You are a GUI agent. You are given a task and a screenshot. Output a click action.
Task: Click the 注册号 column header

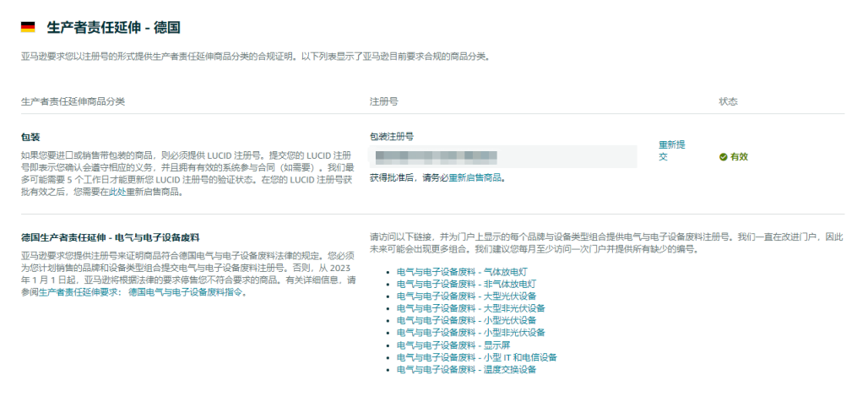coord(383,102)
